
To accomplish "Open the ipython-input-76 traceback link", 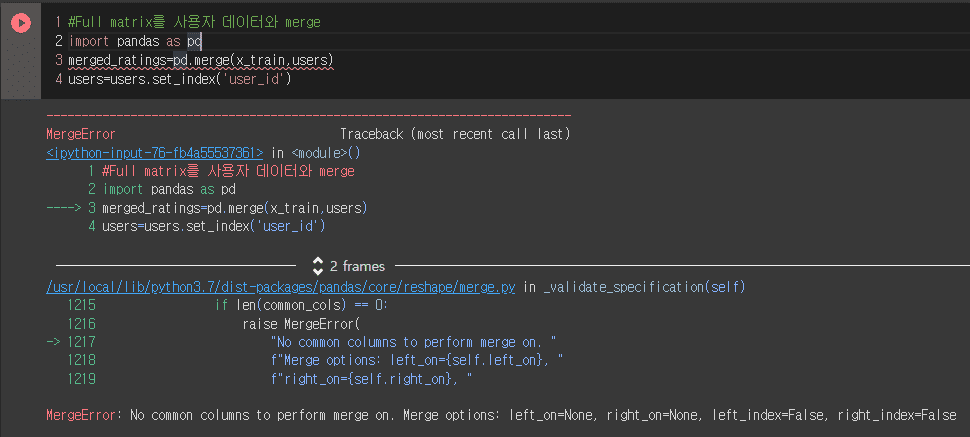I will tap(155, 153).
